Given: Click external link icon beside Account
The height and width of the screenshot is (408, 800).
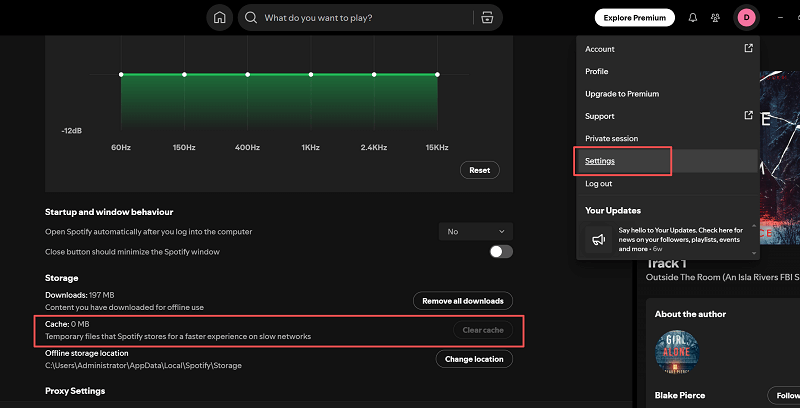Looking at the screenshot, I should pos(748,48).
